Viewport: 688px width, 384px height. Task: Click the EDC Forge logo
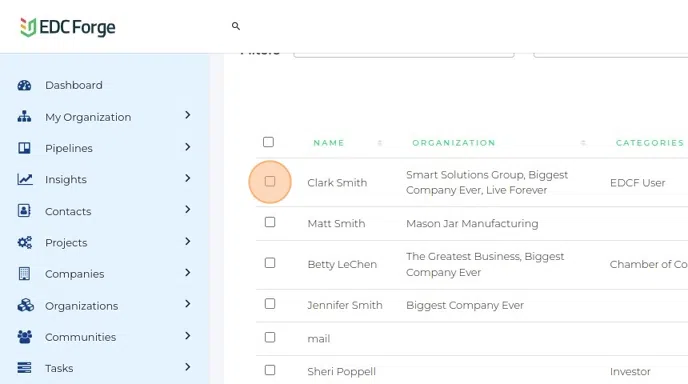[x=68, y=27]
